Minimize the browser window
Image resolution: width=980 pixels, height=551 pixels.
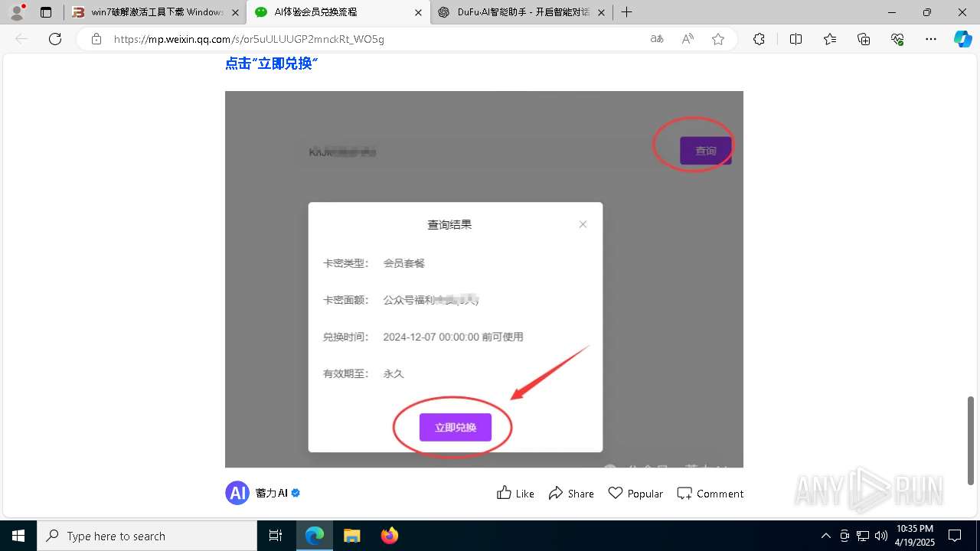(x=892, y=12)
